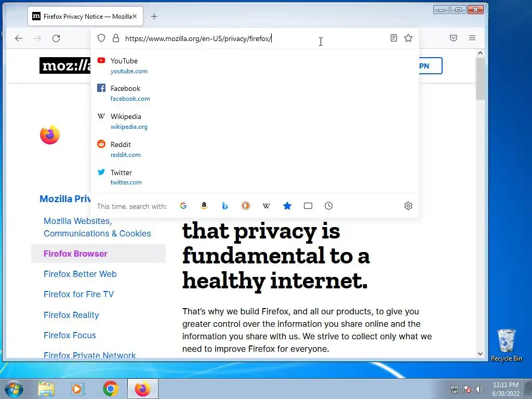This screenshot has width=532, height=399.
Task: Open Firefox Focus link
Action: (70, 335)
